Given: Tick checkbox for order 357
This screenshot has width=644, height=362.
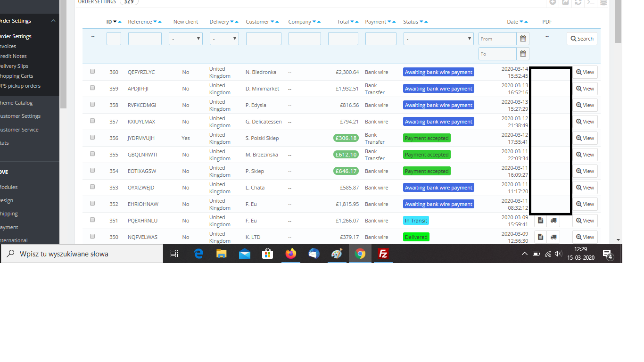Looking at the screenshot, I should click(92, 121).
